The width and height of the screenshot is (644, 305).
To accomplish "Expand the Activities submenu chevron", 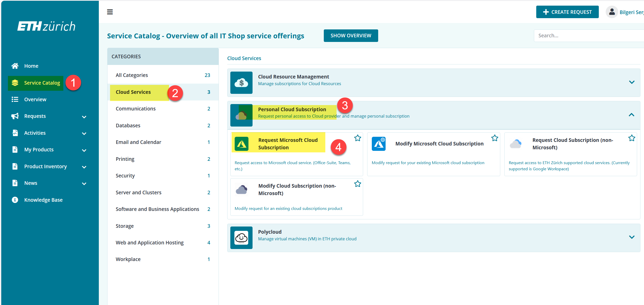I will coord(84,133).
